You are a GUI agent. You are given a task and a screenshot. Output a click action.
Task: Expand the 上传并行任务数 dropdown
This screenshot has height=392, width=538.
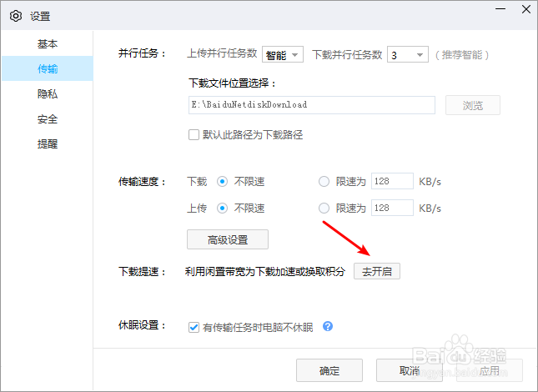point(283,54)
